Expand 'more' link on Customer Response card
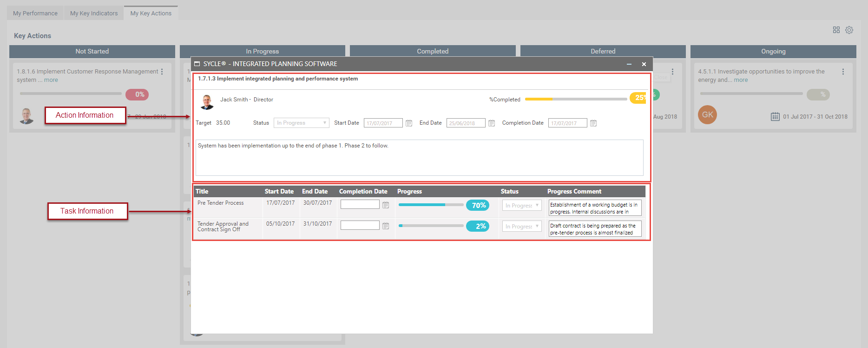Viewport: 868px width, 348px height. (x=51, y=80)
